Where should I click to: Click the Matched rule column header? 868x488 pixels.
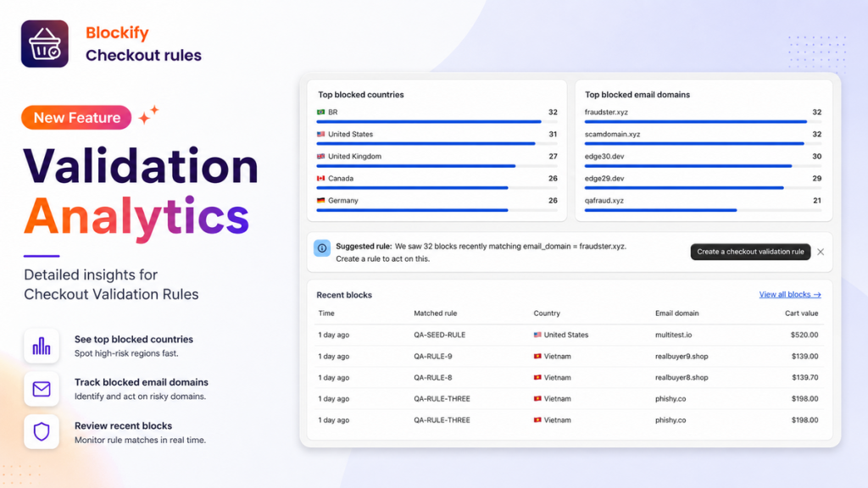coord(436,313)
